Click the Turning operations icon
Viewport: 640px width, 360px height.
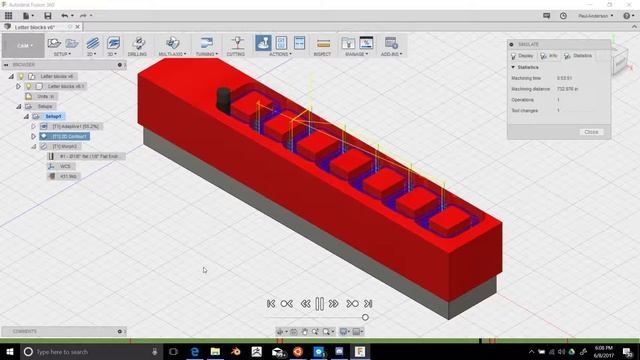(207, 43)
